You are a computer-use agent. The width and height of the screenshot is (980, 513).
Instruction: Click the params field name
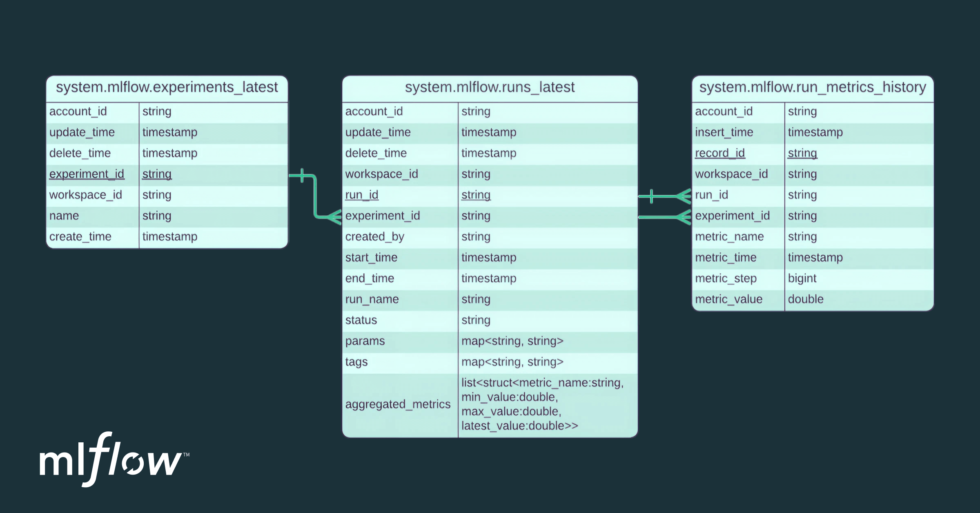pyautogui.click(x=365, y=341)
